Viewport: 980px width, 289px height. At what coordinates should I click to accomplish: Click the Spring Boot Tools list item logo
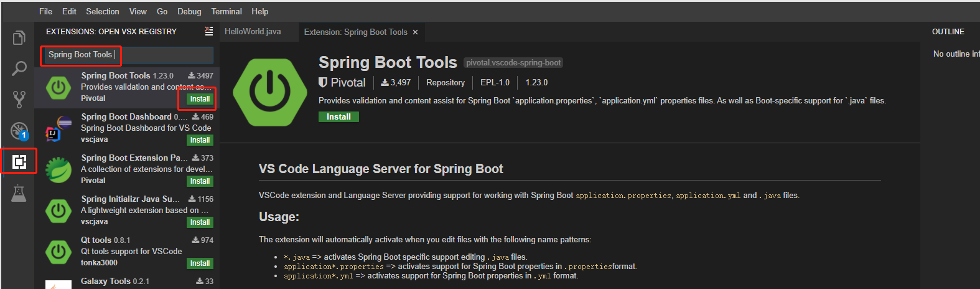point(58,88)
